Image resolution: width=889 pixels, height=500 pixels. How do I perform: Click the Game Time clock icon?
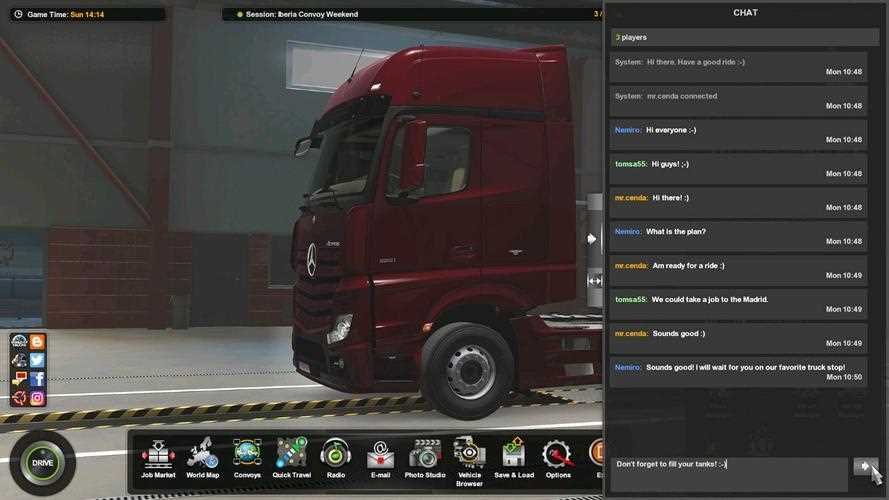[x=18, y=14]
